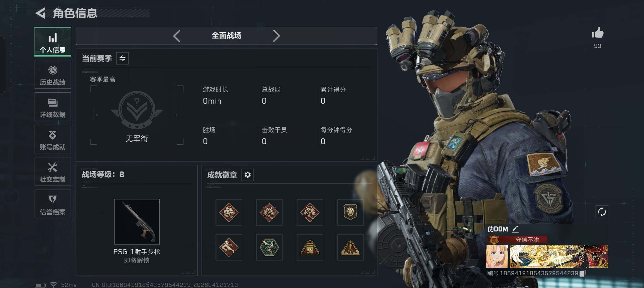This screenshot has height=288, width=644.
Task: Open the 社交定制 tab
Action: click(53, 171)
